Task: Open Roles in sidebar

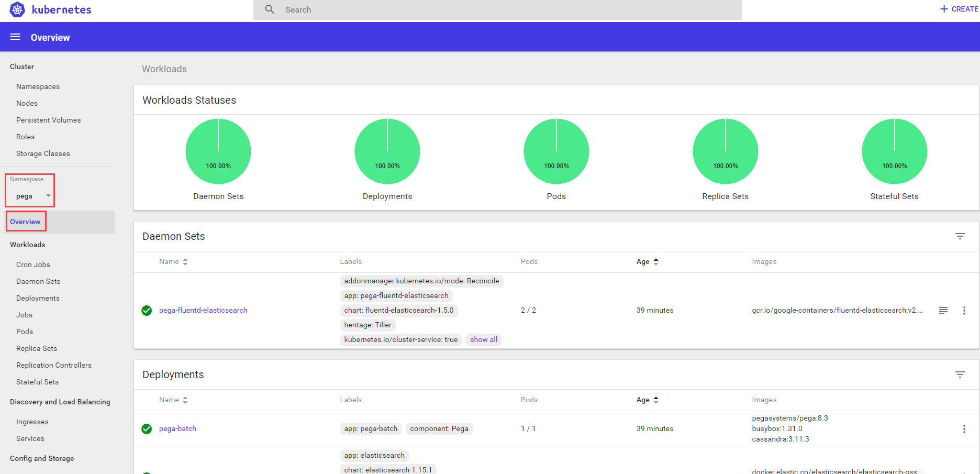Action: pos(25,137)
